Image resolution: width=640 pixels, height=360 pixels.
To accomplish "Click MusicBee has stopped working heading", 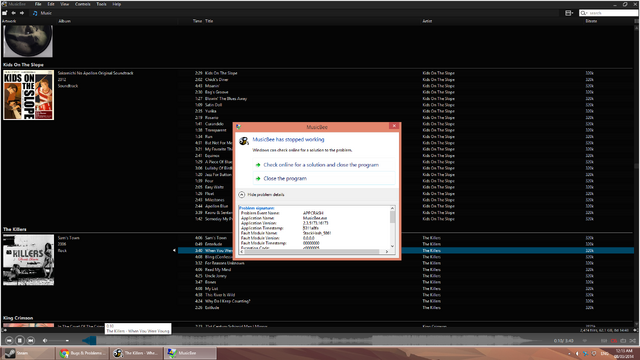I will 288,139.
